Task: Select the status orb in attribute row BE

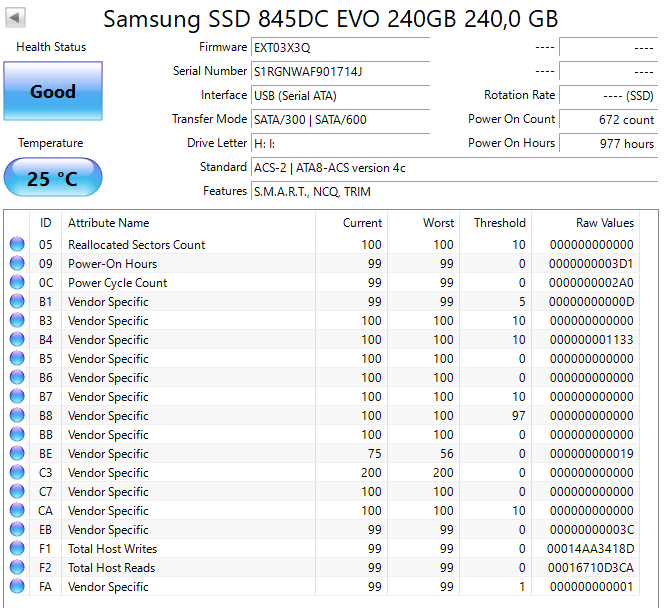Action: click(17, 454)
